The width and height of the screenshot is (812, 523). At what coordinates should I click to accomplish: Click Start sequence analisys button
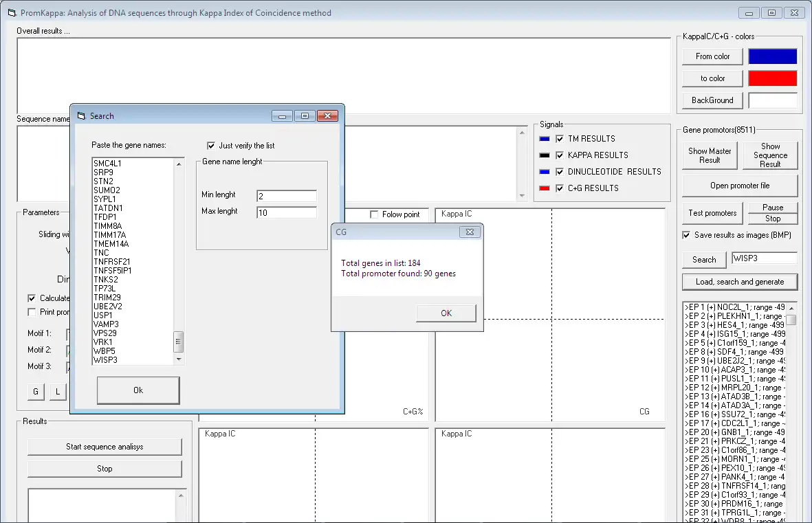(105, 447)
